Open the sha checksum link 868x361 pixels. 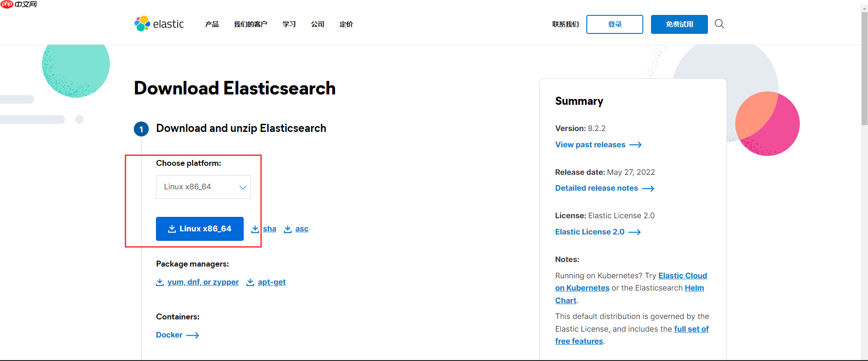coord(269,229)
